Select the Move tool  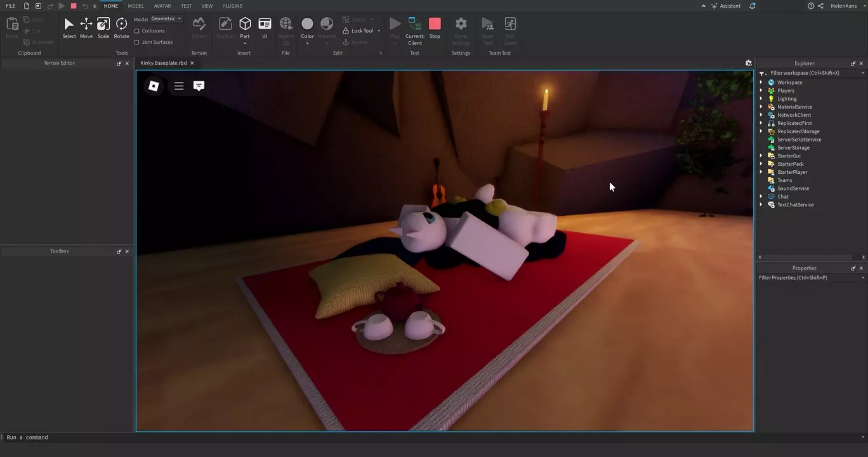tap(86, 27)
